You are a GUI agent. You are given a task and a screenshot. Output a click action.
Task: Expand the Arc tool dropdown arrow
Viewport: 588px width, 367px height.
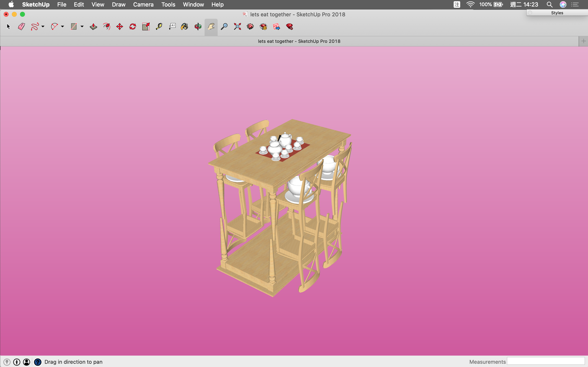coord(62,27)
